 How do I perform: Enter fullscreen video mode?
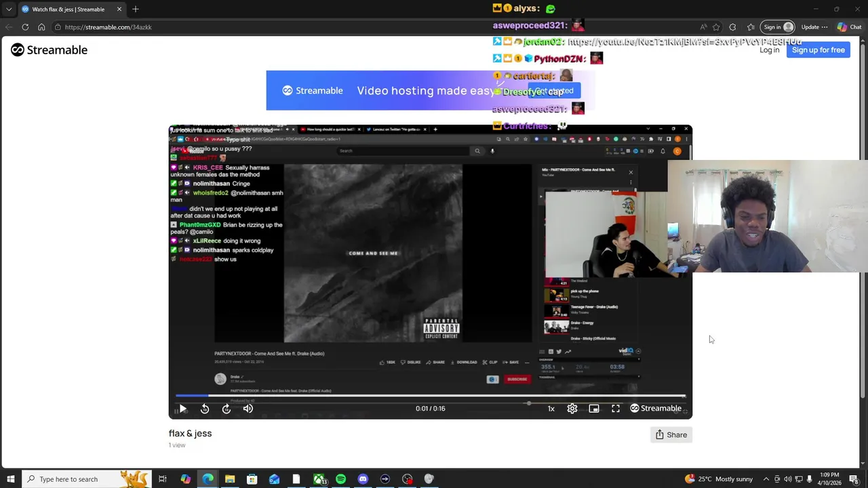(x=616, y=409)
